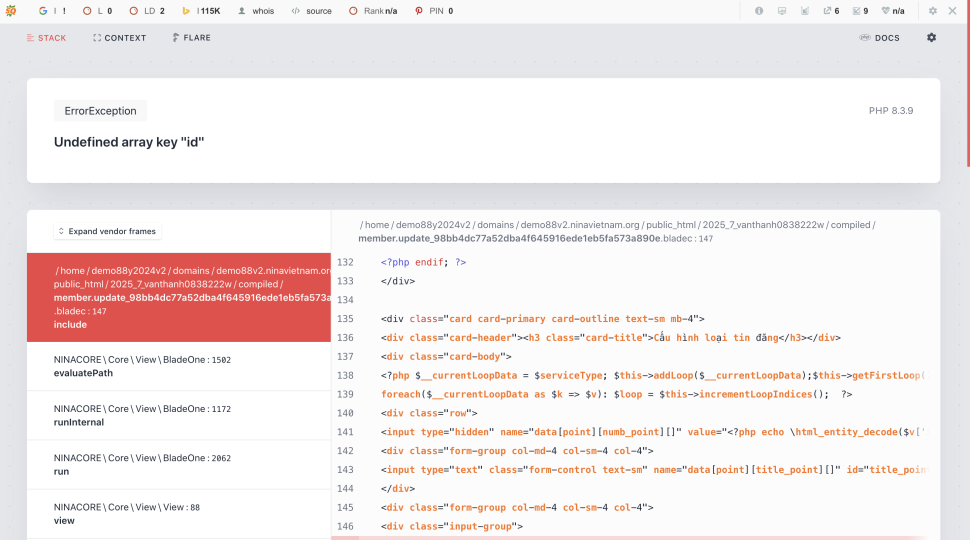
Task: Open the PHP DOCS link
Action: coord(879,38)
